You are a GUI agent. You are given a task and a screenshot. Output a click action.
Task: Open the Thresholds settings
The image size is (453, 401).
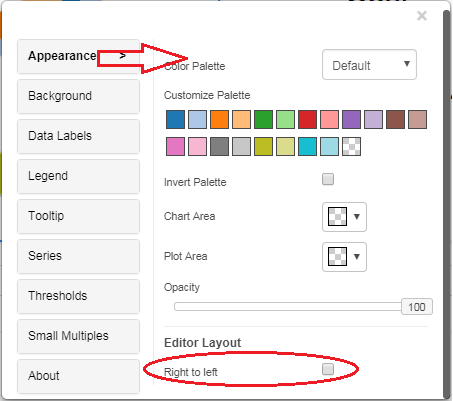78,296
